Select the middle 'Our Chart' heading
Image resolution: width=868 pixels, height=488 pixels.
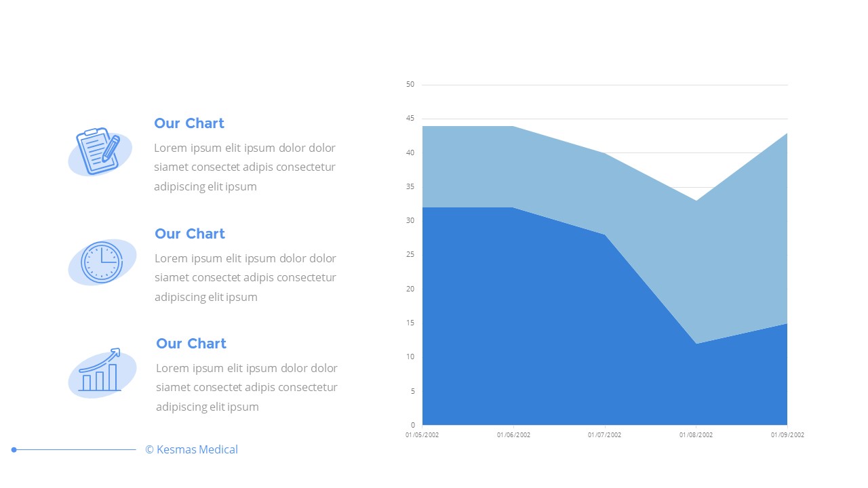(189, 234)
